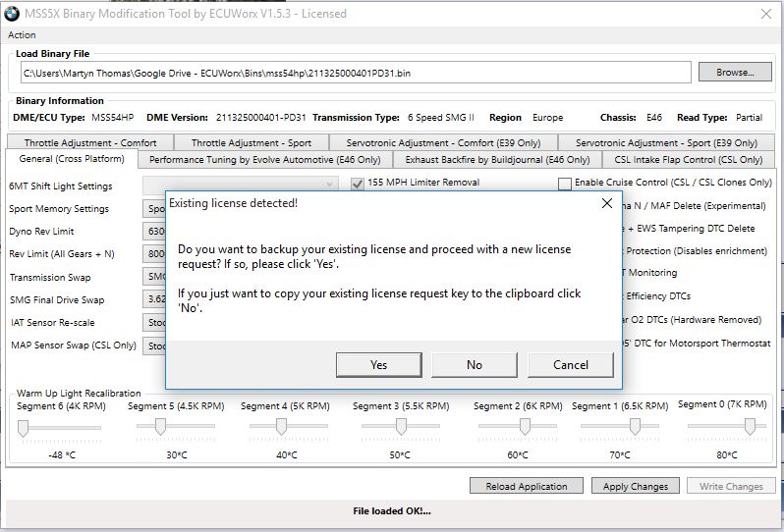
Task: Click Yes to backup existing license
Action: pos(378,365)
